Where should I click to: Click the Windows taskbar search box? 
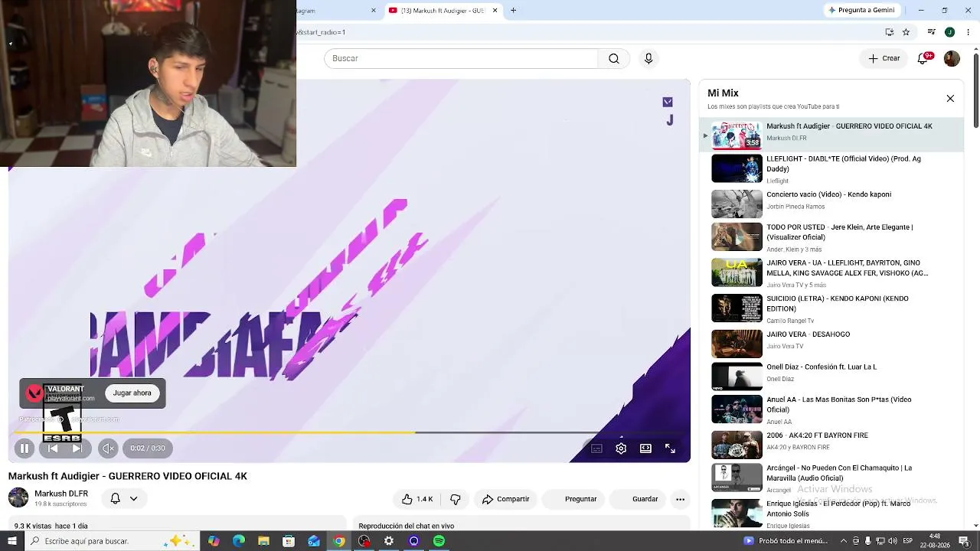pyautogui.click(x=111, y=541)
